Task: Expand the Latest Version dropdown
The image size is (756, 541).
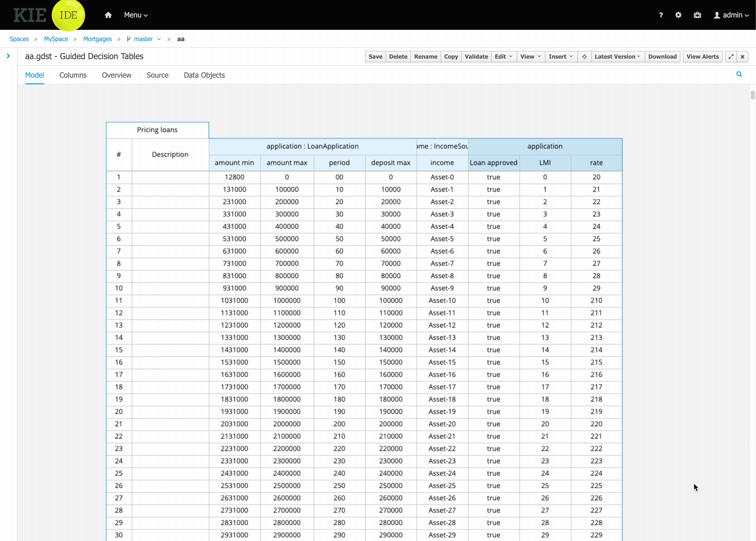Action: click(x=617, y=57)
